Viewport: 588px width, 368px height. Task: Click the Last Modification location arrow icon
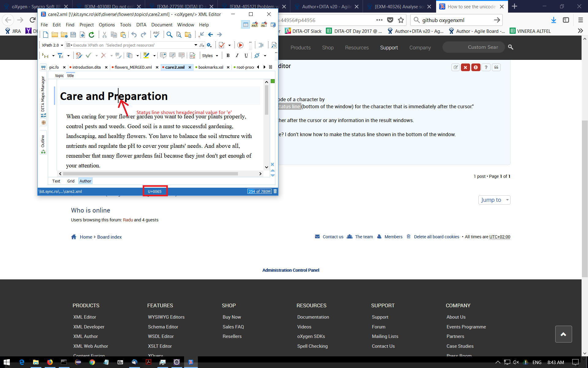[x=201, y=35]
